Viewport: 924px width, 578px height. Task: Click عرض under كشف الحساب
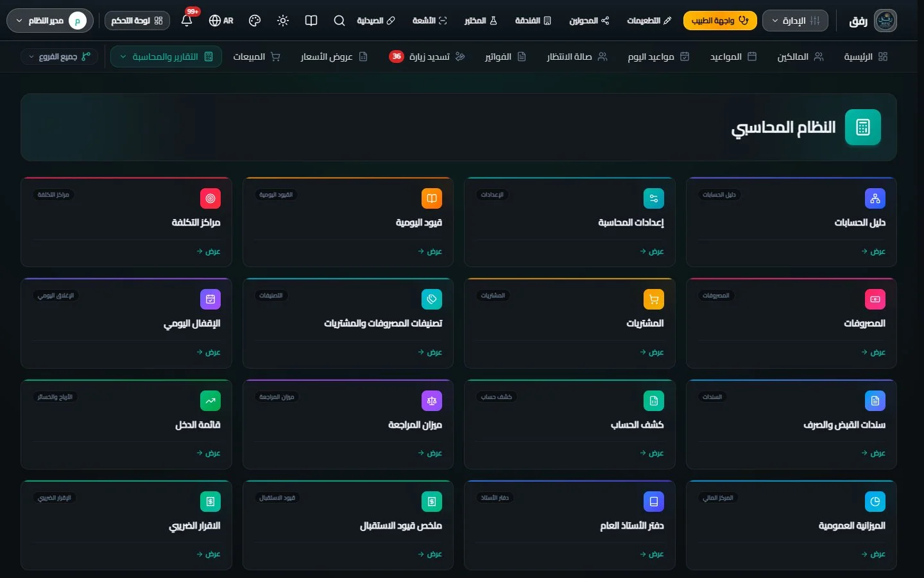click(x=652, y=453)
